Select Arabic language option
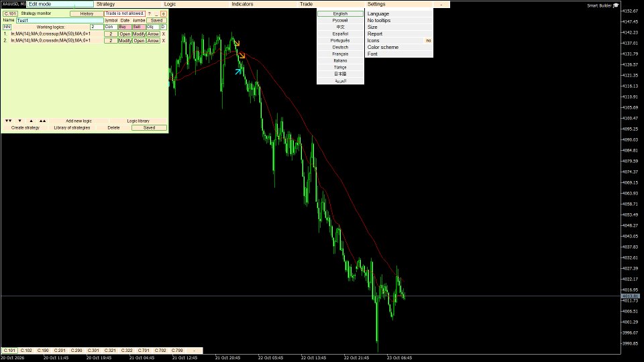The height and width of the screenshot is (362, 644). (x=341, y=81)
